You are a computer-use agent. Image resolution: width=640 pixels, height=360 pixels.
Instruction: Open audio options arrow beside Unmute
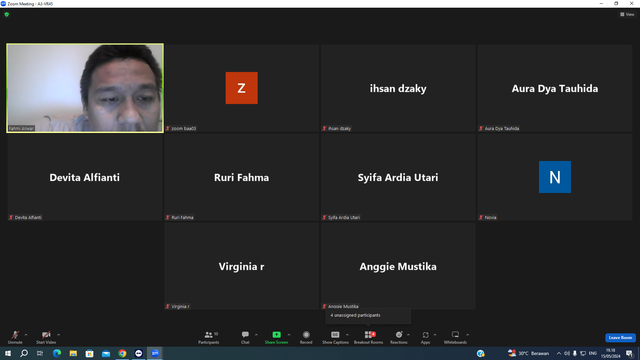pyautogui.click(x=26, y=335)
